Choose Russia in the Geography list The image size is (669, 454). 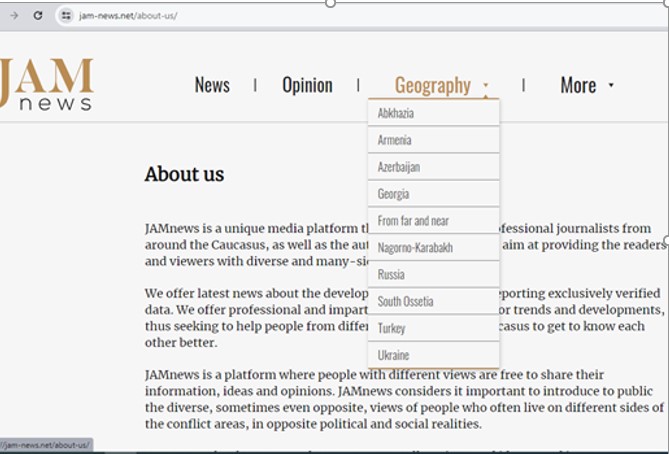point(391,274)
